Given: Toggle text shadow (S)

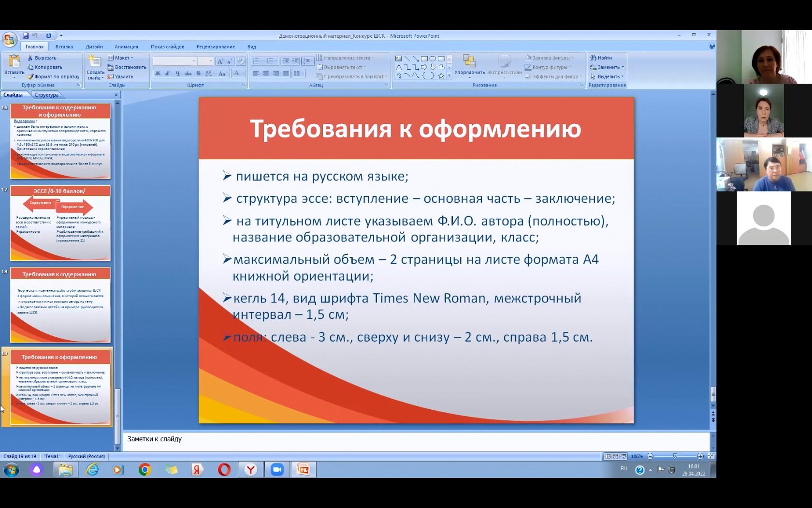Looking at the screenshot, I should coord(198,74).
